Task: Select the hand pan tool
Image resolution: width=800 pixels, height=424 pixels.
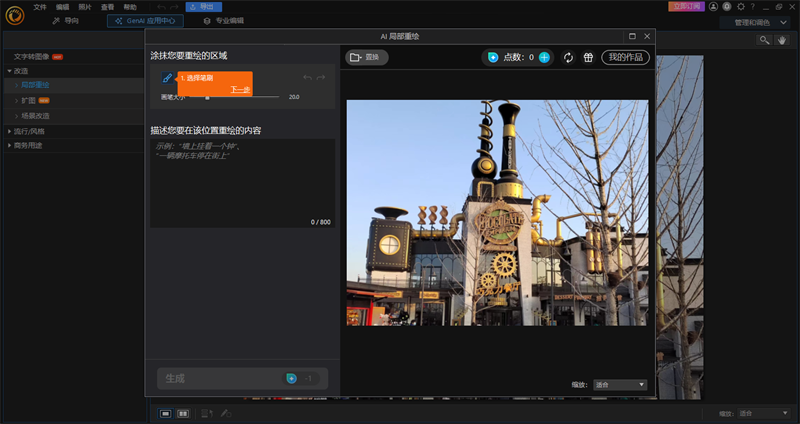Action: tap(782, 40)
